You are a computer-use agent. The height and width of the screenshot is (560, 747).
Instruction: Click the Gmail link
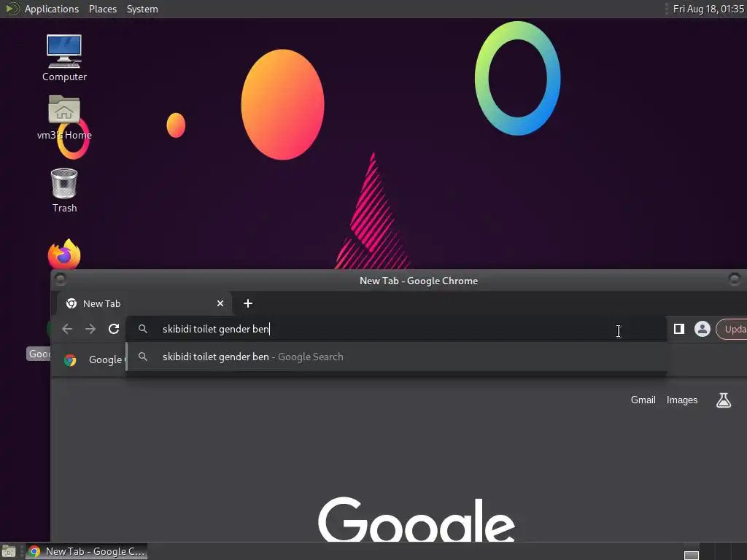pyautogui.click(x=643, y=400)
